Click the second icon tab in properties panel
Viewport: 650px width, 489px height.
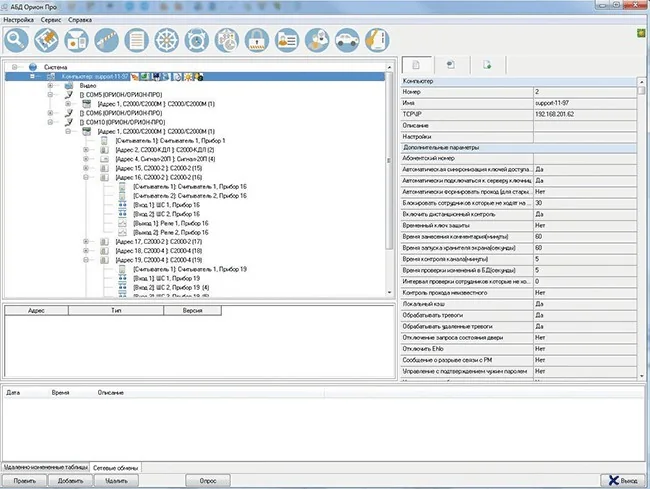pos(451,65)
